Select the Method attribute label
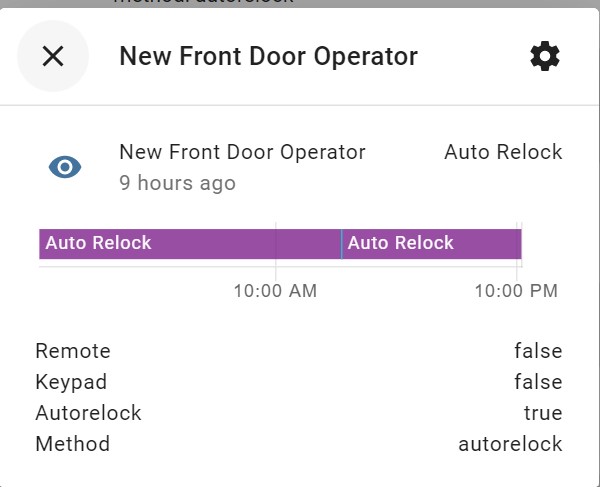Viewport: 600px width, 487px height. (x=72, y=444)
